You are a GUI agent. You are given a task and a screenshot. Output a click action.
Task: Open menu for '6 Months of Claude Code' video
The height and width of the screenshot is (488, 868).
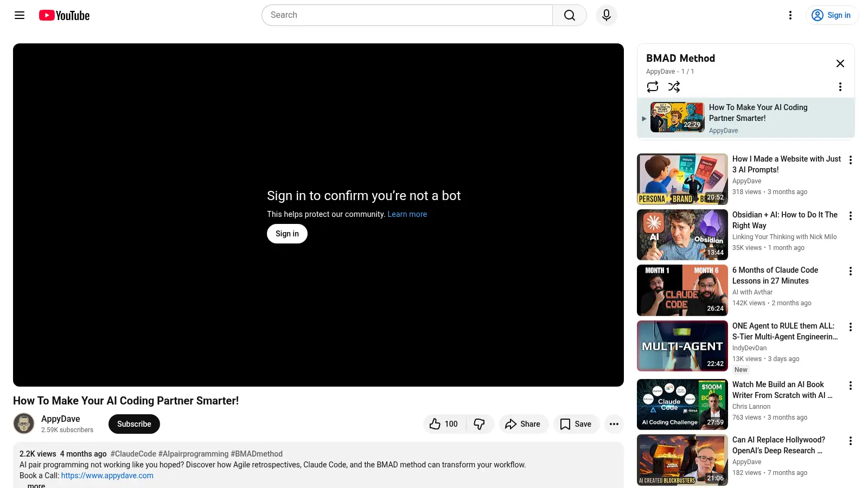(x=851, y=271)
